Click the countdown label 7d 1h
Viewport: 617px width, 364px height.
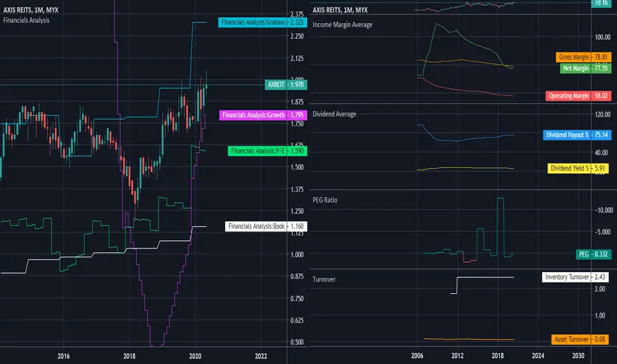coord(601,3)
